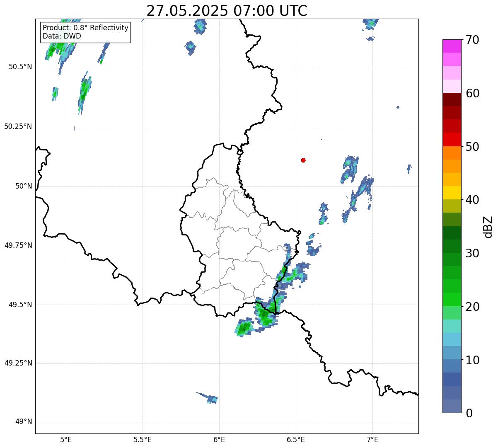498x448 pixels.
Task: Click the olive colorbar segment below 40
Action: point(452,206)
